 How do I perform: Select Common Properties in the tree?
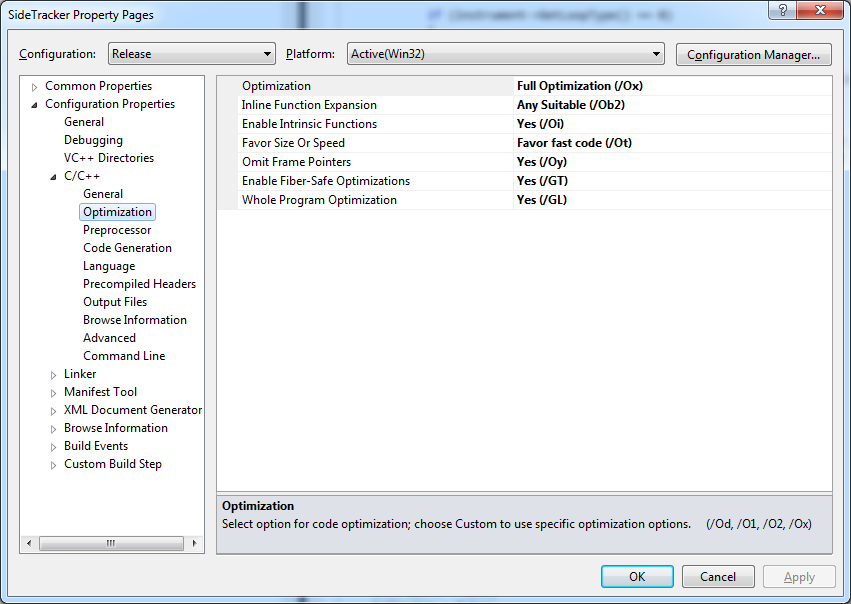(98, 86)
